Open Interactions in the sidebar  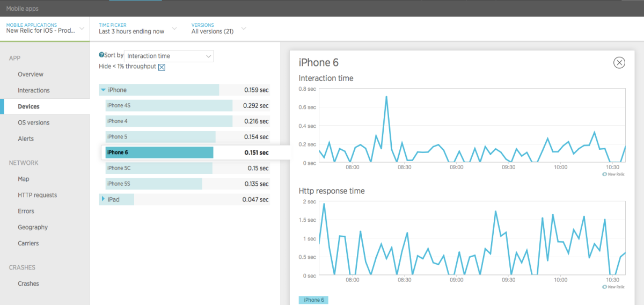34,90
